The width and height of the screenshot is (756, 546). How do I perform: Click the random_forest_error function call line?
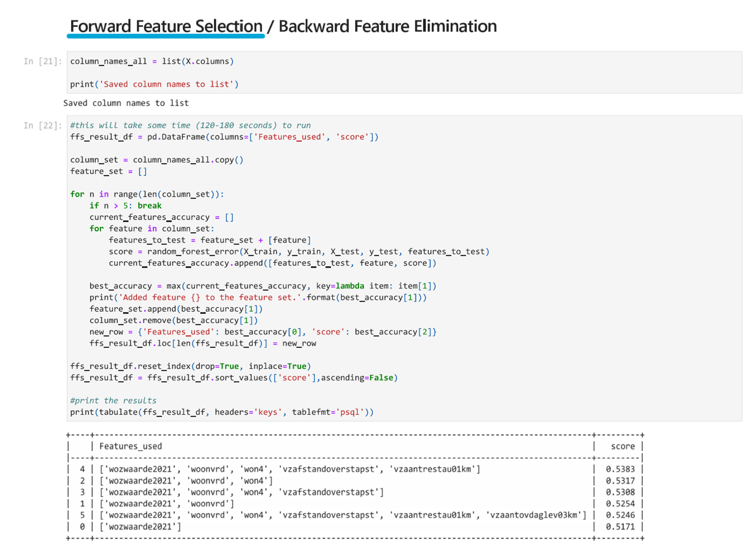(298, 252)
